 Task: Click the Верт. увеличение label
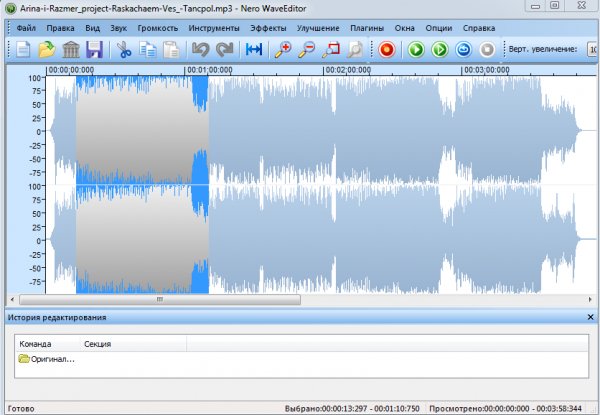tap(543, 49)
